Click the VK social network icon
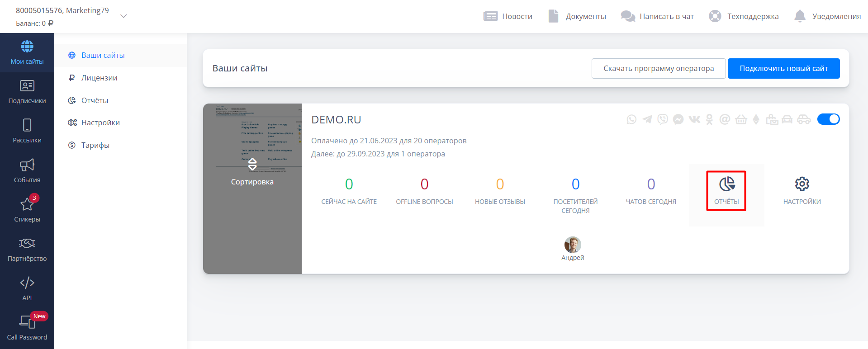868x349 pixels. pyautogui.click(x=694, y=119)
